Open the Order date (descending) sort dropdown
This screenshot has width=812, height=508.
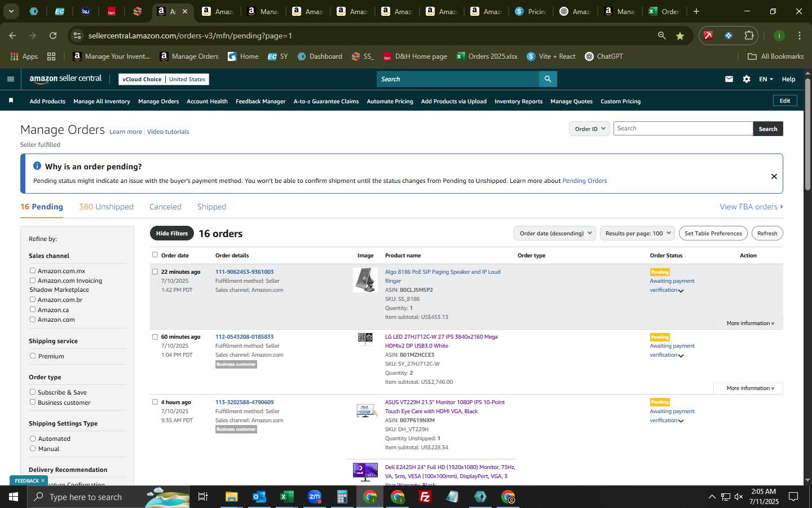[x=555, y=233]
